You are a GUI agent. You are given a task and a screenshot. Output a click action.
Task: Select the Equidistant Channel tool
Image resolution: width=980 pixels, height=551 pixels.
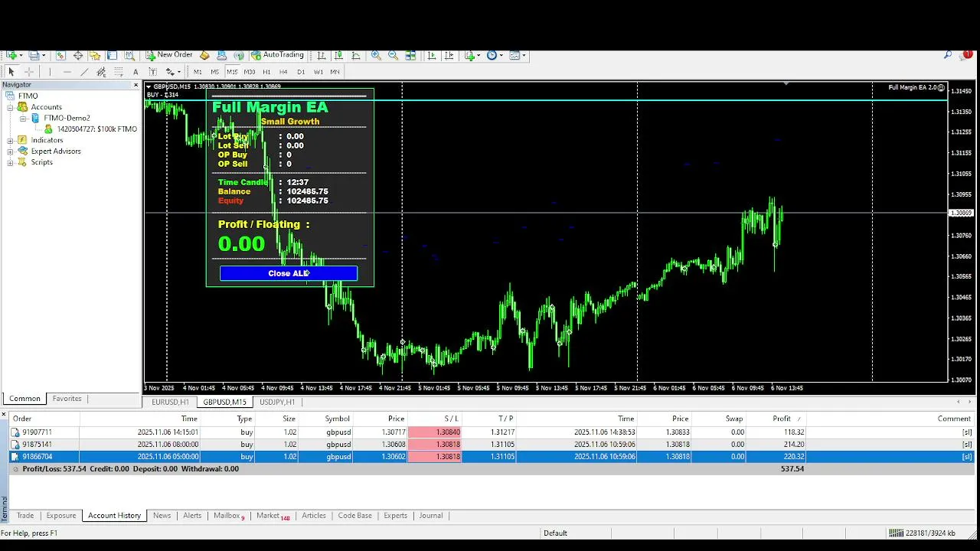(x=101, y=72)
